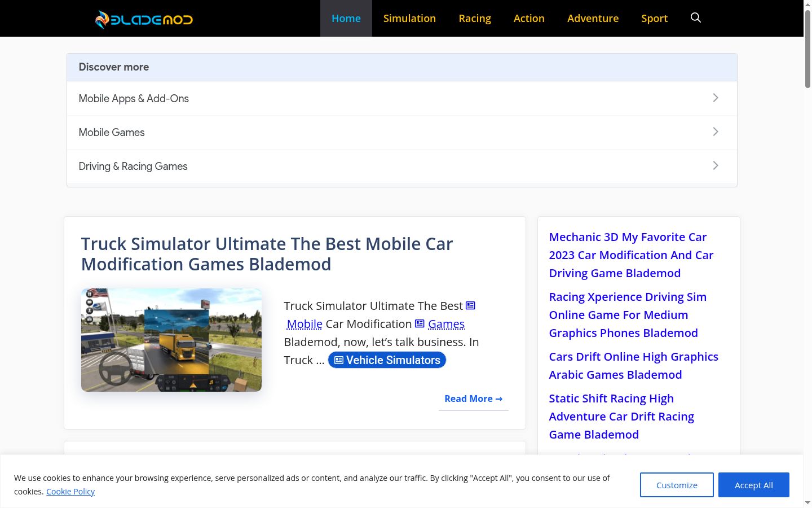This screenshot has height=508, width=812.
Task: Click the Blademod logo
Action: [x=144, y=19]
